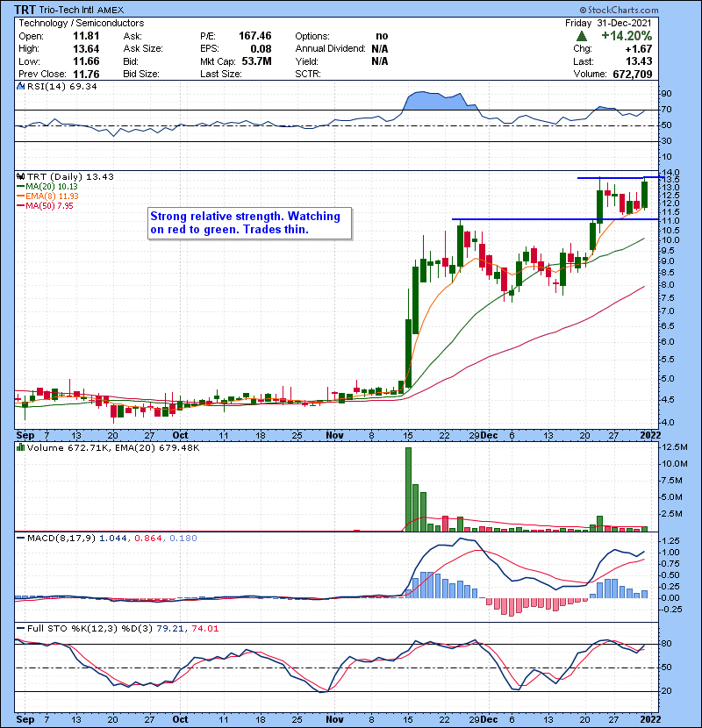Click the orange EMA(8) legend dash
The image size is (702, 728).
20,196
